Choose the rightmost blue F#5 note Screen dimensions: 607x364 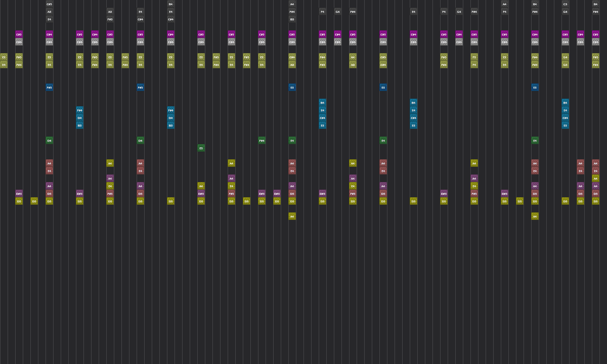(140, 87)
